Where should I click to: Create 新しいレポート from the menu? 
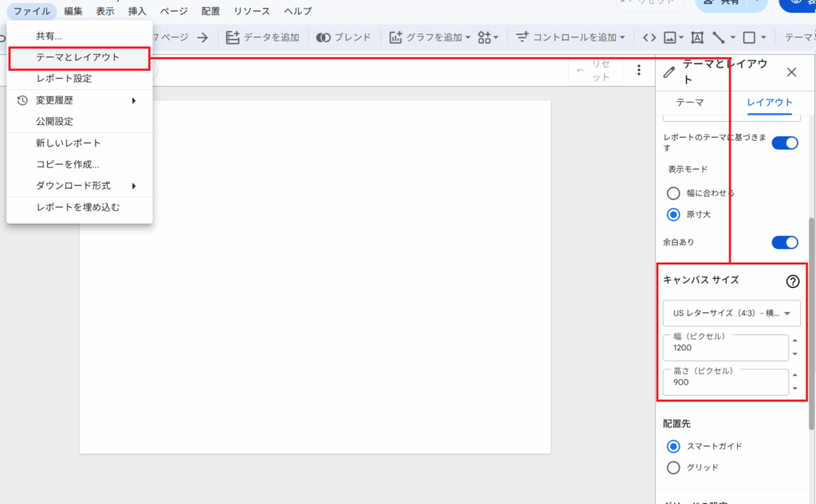click(x=80, y=143)
